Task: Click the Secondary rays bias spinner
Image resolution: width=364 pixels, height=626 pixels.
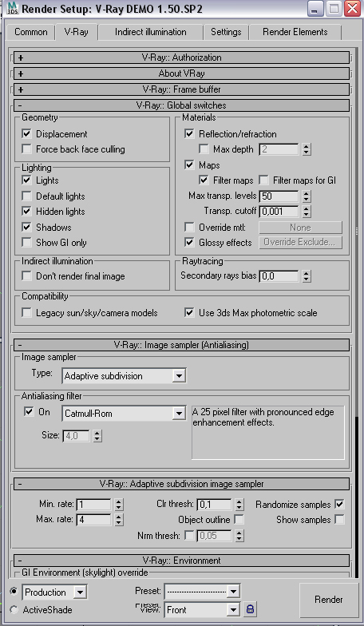Action: coord(307,276)
